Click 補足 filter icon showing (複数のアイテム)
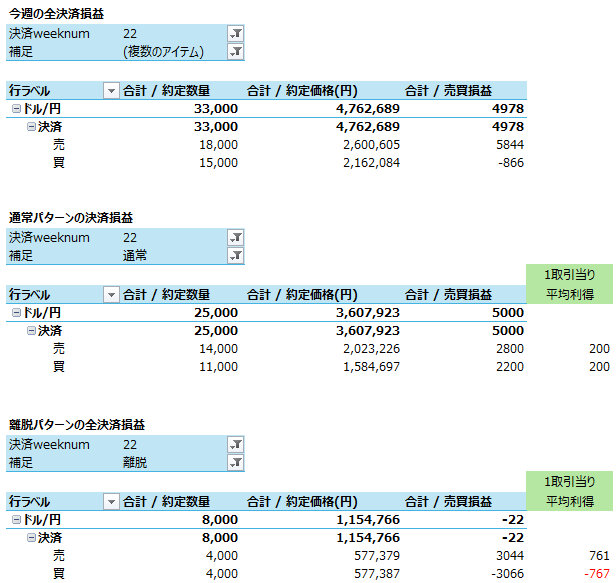The height and width of the screenshot is (583, 616). (x=235, y=51)
